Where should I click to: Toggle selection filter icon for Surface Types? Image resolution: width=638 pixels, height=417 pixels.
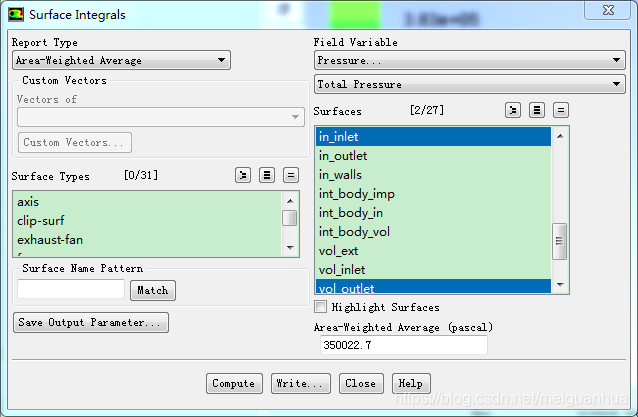point(243,175)
